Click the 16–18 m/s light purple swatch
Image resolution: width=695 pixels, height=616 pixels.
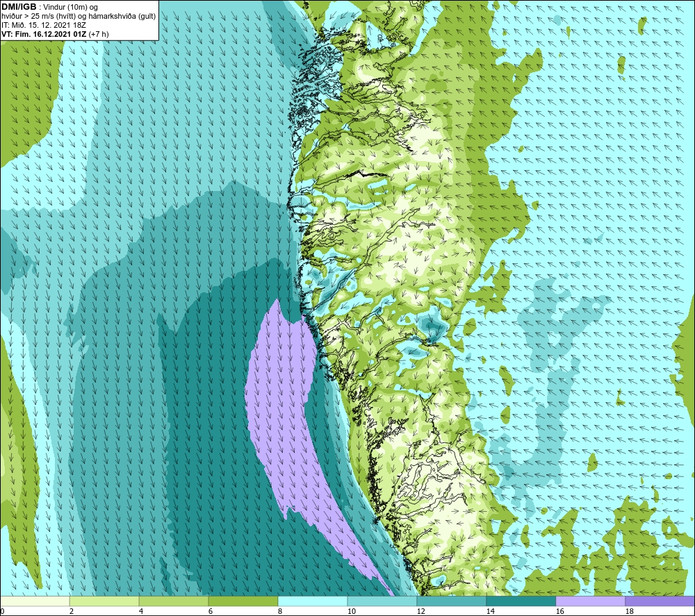[590, 601]
